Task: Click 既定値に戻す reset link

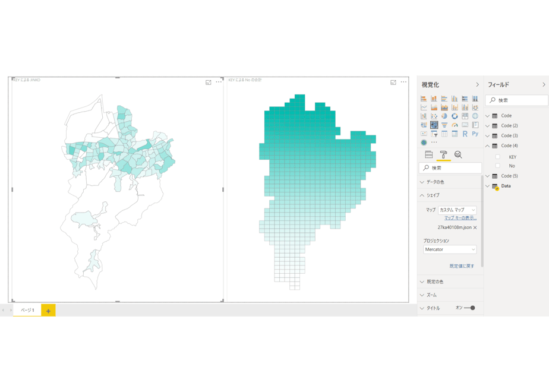Action: pyautogui.click(x=462, y=266)
